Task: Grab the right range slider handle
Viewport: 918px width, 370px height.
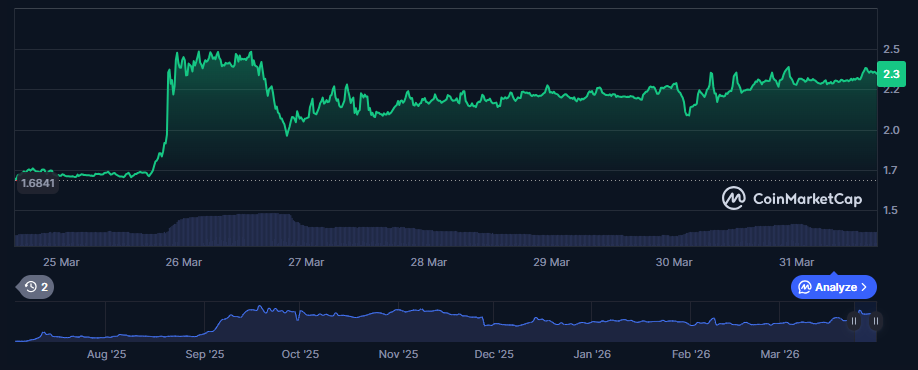Action: point(876,321)
